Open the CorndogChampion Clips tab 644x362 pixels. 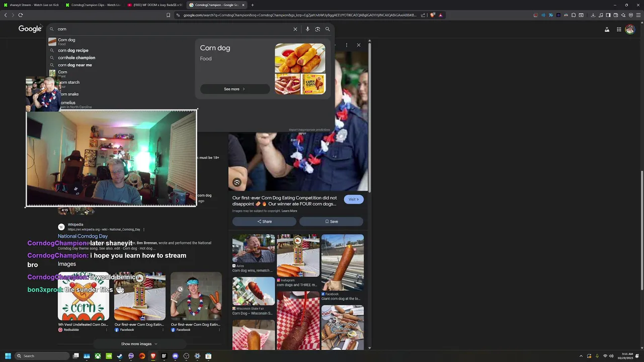point(93,5)
